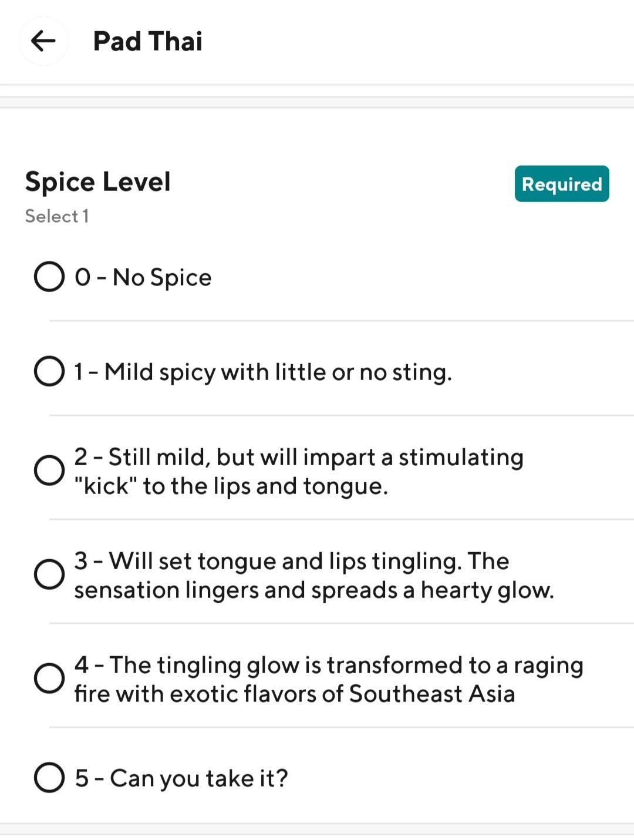Select the spice level 3 radio circle
634x840 pixels.
49,574
